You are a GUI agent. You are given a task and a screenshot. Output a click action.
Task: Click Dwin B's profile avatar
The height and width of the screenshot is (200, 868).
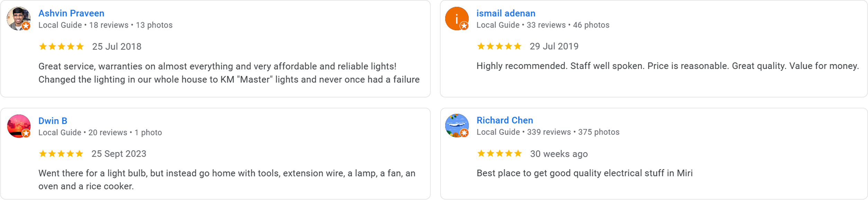pyautogui.click(x=18, y=126)
